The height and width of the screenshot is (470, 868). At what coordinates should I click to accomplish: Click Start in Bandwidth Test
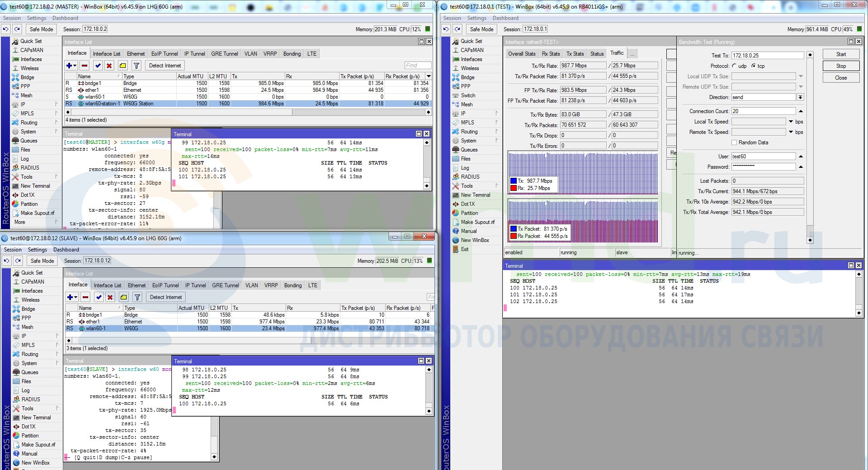coord(841,54)
